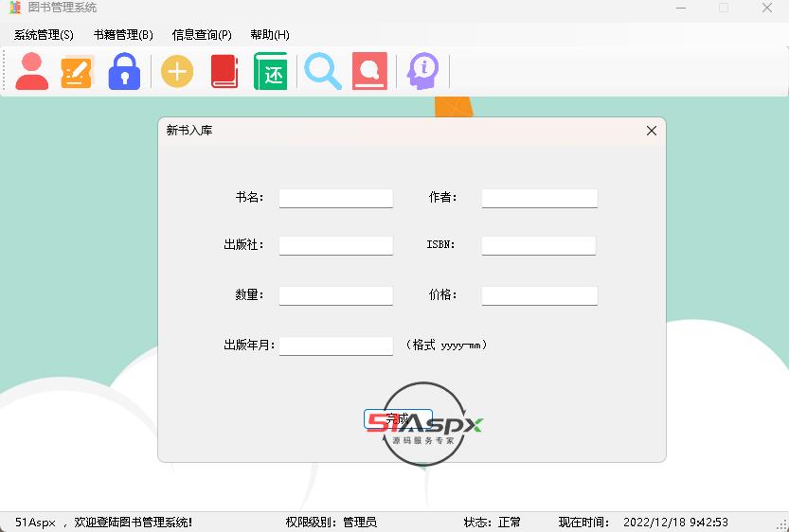Click the red book toolbar icon

(x=224, y=71)
